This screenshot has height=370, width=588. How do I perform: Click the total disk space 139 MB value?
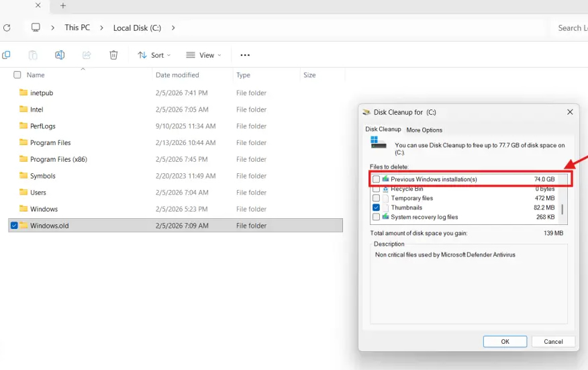coord(554,233)
